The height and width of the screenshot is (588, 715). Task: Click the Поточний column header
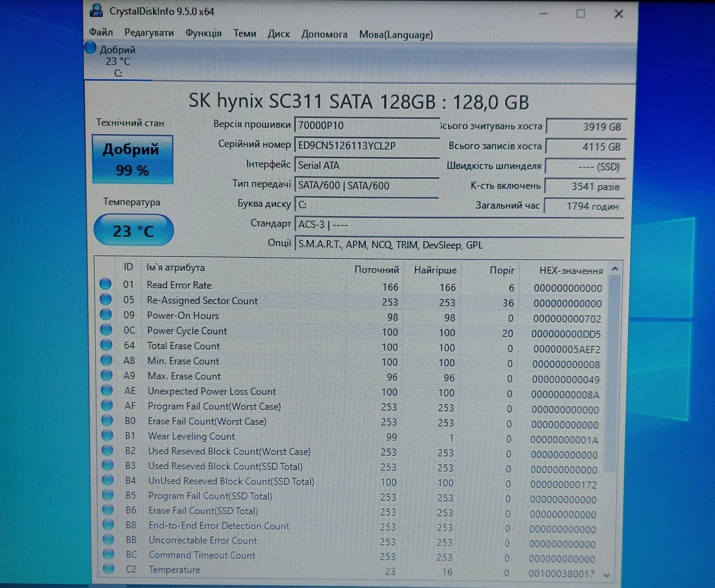click(x=377, y=270)
